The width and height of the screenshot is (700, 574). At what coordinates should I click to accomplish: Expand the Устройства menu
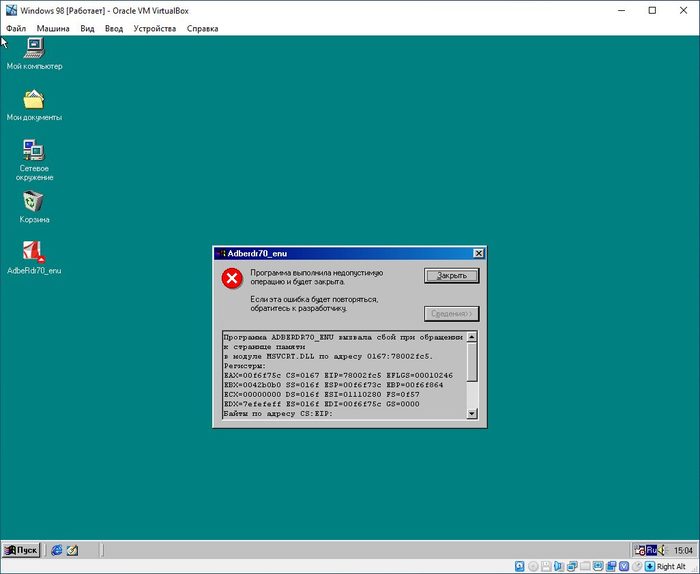[x=154, y=29]
